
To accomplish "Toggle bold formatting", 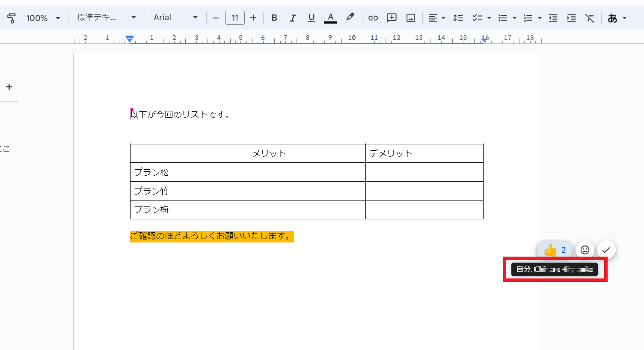I will point(274,18).
